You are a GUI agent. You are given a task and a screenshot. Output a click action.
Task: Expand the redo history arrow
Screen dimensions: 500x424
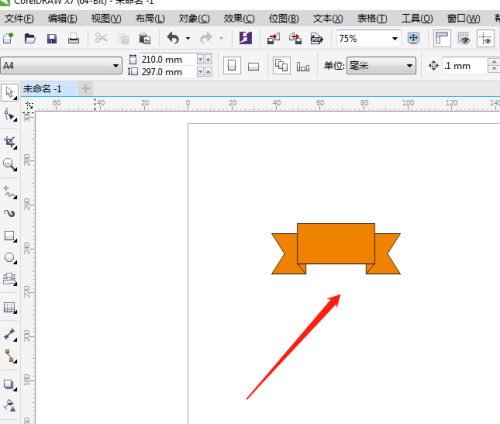click(x=221, y=38)
